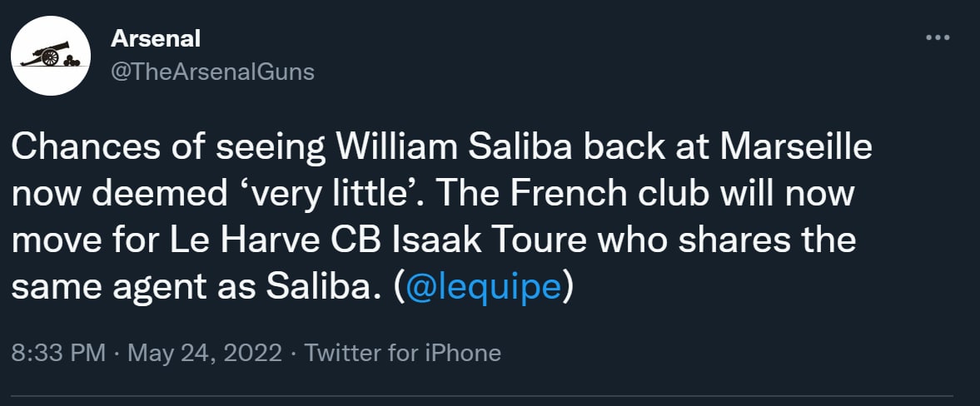Click the 8:33 PM timestamp

click(58, 353)
